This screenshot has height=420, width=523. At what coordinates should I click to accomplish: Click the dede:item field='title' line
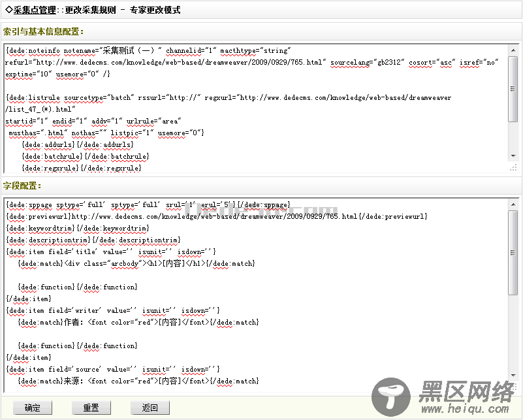(111, 251)
